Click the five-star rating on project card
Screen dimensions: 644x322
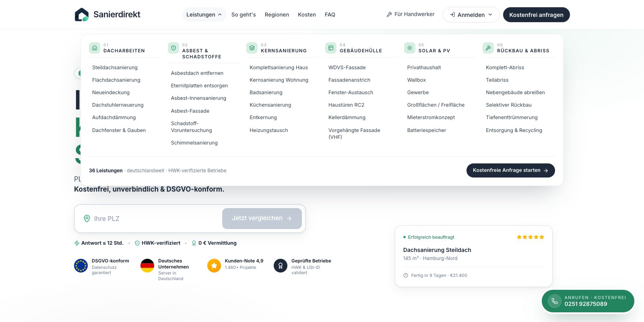530,237
